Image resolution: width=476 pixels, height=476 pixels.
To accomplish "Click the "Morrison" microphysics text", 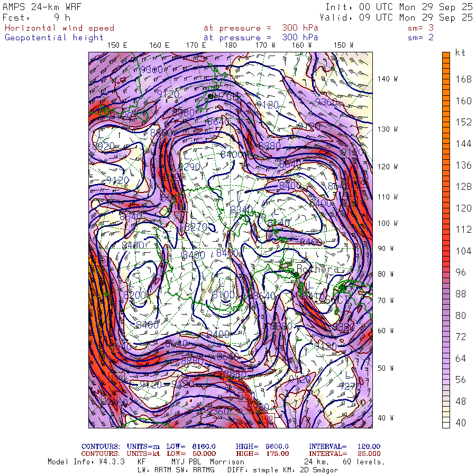I will [x=227, y=462].
